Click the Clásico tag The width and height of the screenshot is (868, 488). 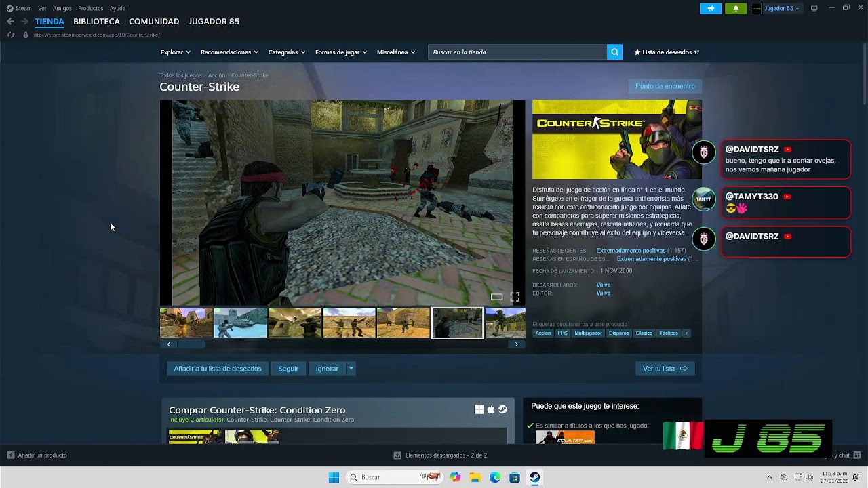tap(644, 333)
